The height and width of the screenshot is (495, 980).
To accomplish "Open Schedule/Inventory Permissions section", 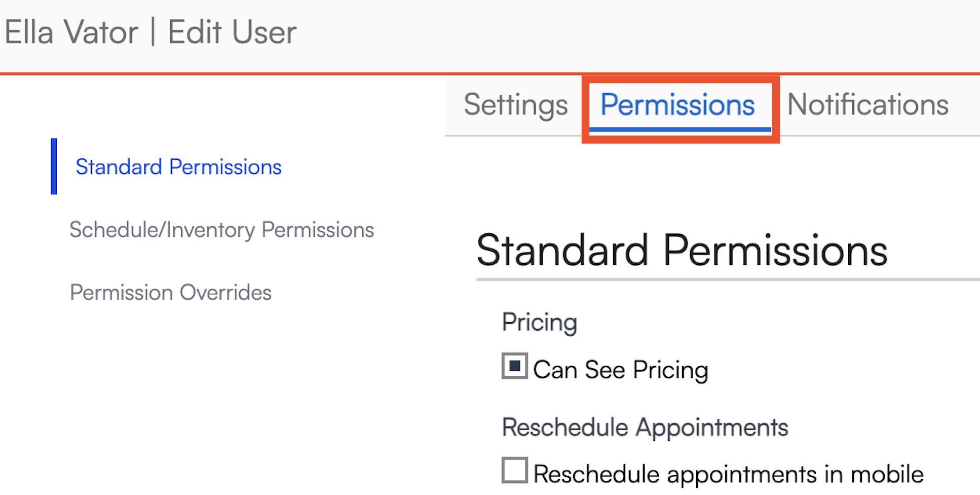I will 221,230.
